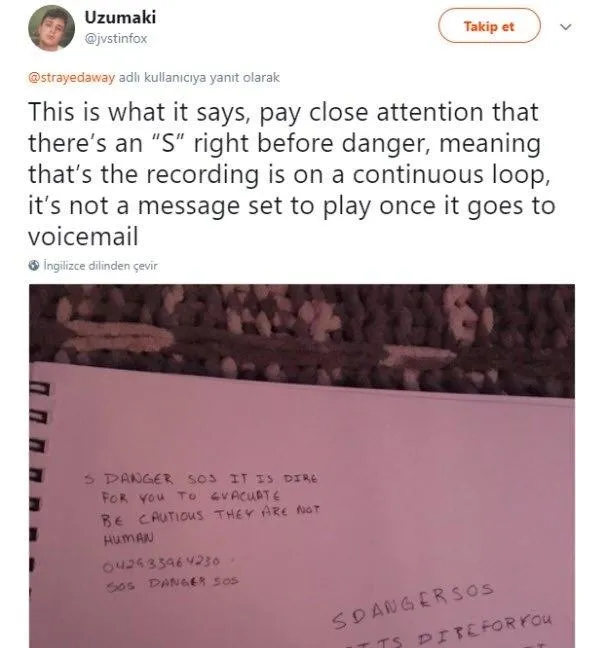
Task: Click 'BE CAUTIOUS THEY ARE NOT' handwritten line
Action: (211, 516)
